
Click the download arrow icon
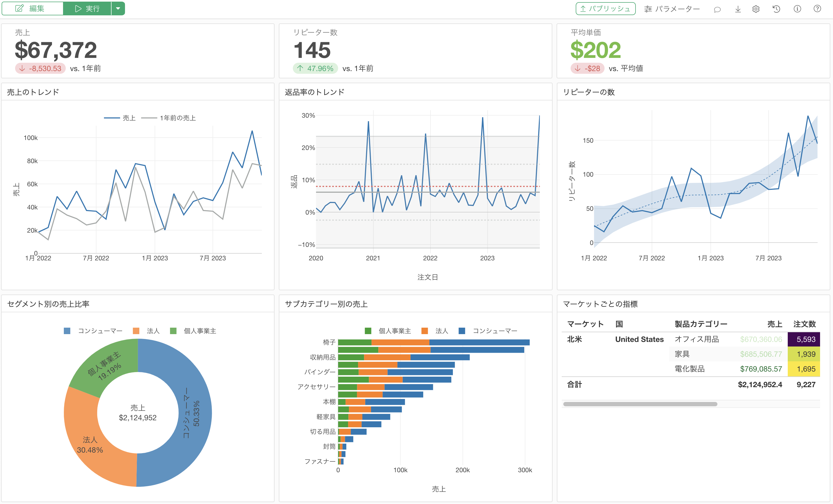[738, 9]
